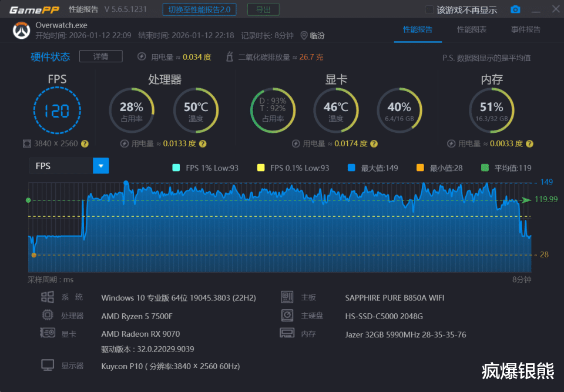Click the processor 28% usage gauge
This screenshot has height=392, width=564.
click(x=132, y=110)
